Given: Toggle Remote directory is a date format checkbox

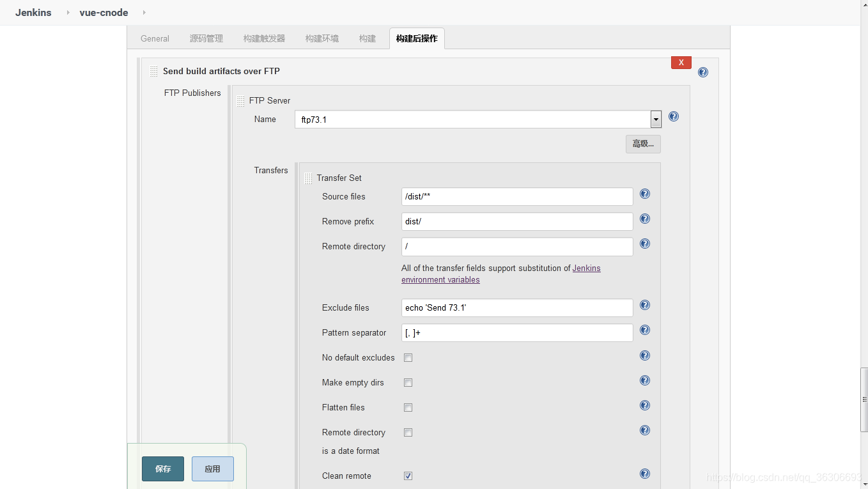Looking at the screenshot, I should click(408, 433).
